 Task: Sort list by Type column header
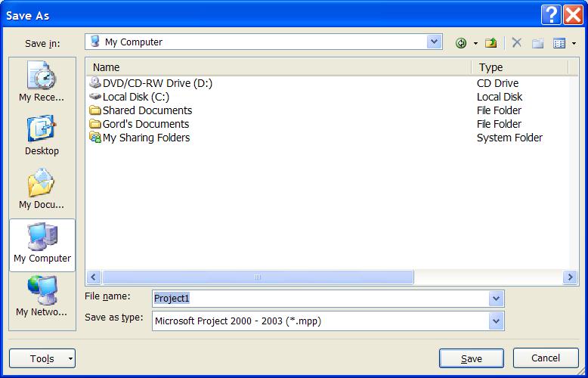(520, 67)
